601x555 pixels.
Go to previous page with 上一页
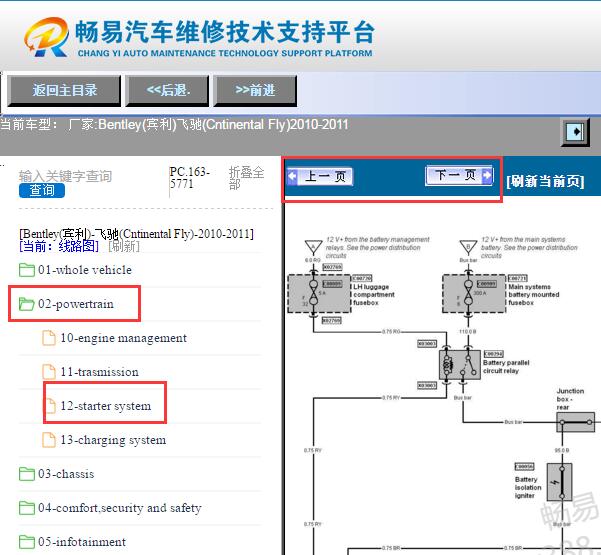[320, 176]
